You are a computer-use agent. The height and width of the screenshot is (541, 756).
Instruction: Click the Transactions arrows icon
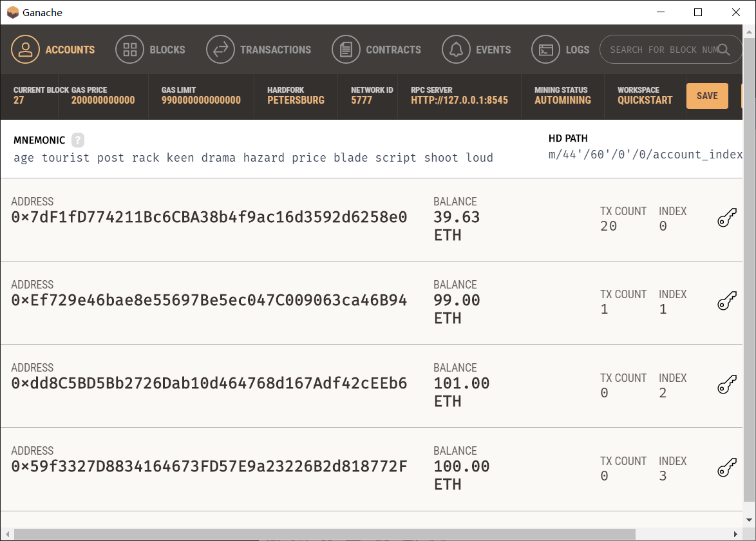pos(220,50)
